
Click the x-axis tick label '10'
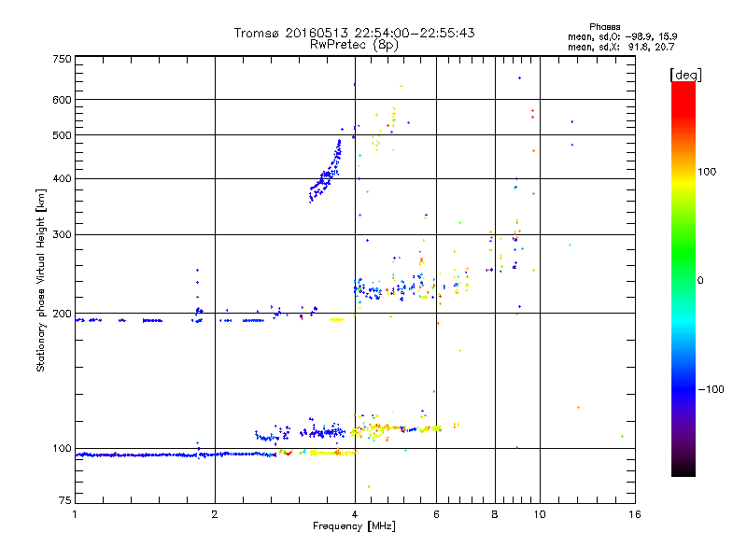pos(540,514)
